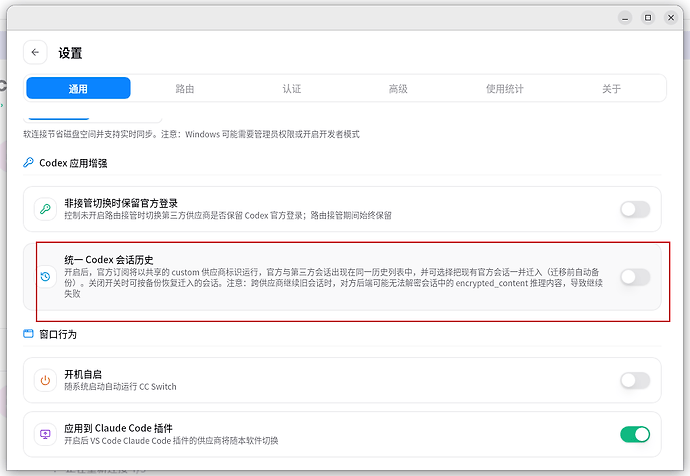690x476 pixels.
Task: Click the description 随系统启动自动运行 CC Switch
Action: (120, 387)
